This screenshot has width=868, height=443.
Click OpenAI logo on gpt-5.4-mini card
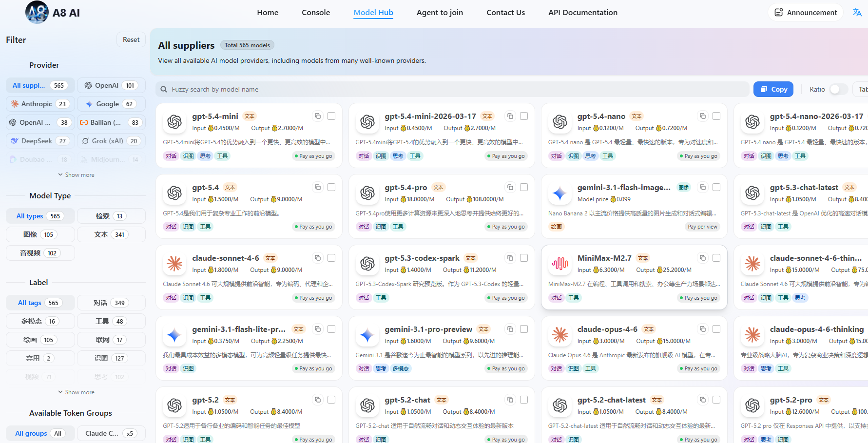click(x=174, y=122)
